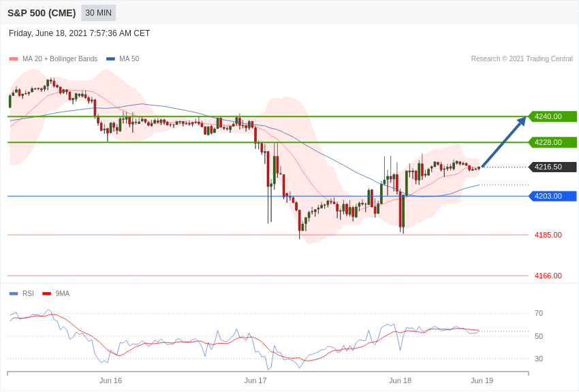Viewport: 579px width, 392px height.
Task: Click the 4185.00 support level label
Action: point(548,235)
